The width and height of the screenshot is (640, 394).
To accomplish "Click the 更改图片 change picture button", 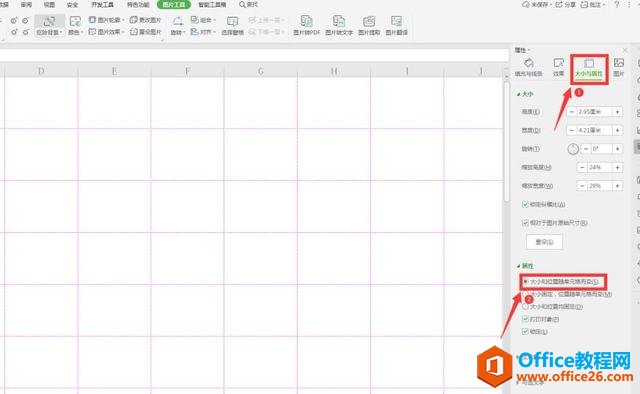I will (145, 20).
